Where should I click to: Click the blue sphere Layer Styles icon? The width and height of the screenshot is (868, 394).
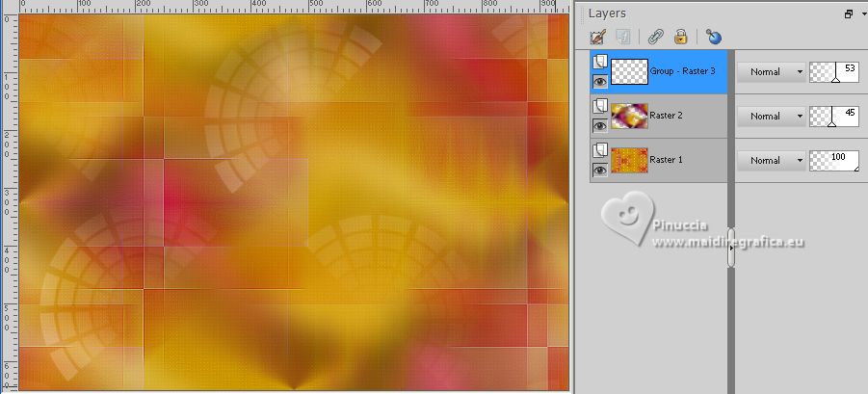714,37
